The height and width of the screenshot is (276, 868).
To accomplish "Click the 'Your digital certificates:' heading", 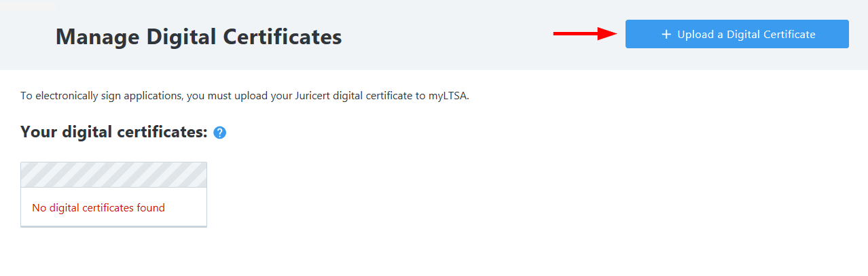I will click(x=113, y=132).
